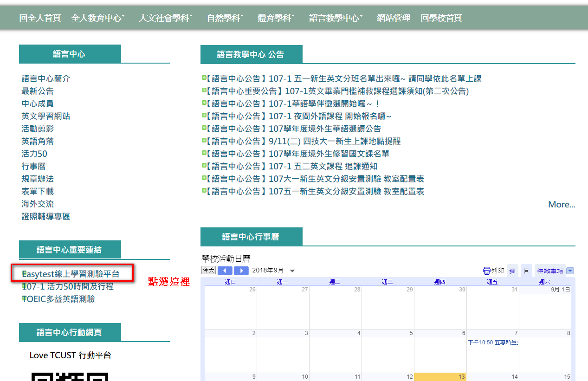This screenshot has height=381, width=588.
Task: Open 活動剪影 sidebar link
Action: click(x=38, y=129)
